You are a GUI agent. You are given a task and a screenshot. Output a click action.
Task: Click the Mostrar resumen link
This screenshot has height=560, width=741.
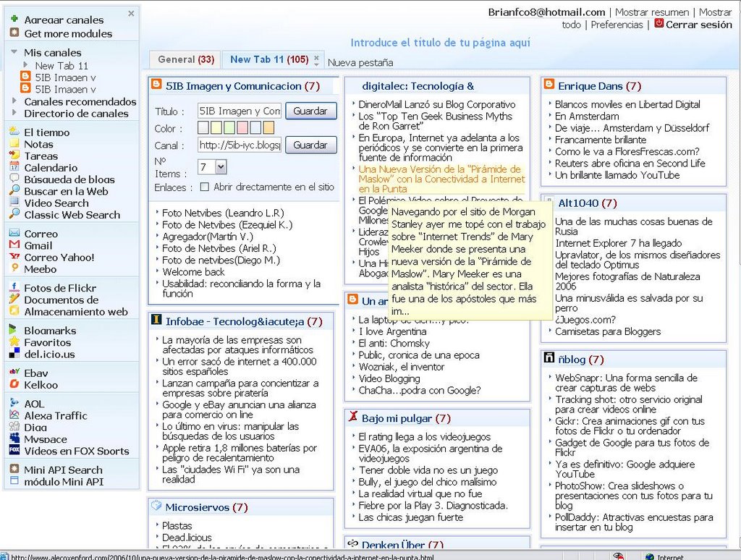[652, 12]
